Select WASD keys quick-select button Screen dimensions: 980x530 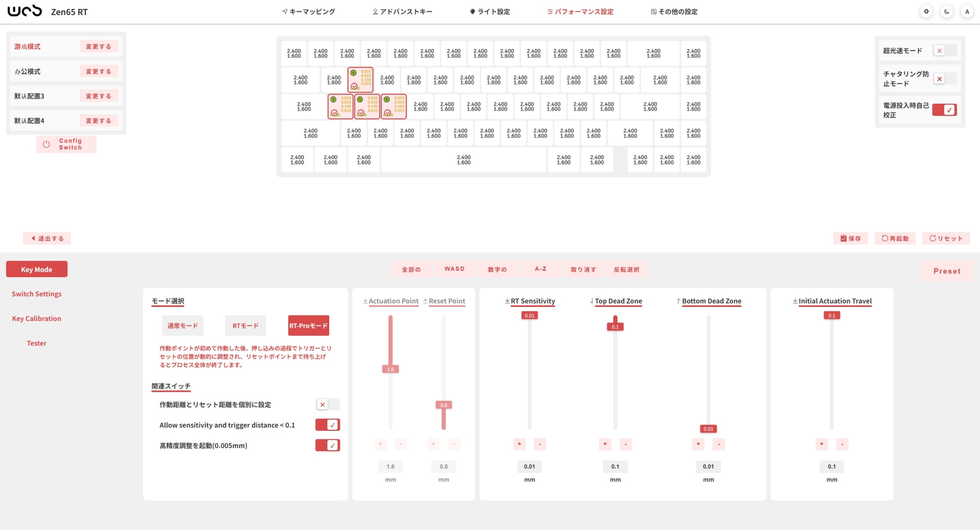tap(454, 269)
